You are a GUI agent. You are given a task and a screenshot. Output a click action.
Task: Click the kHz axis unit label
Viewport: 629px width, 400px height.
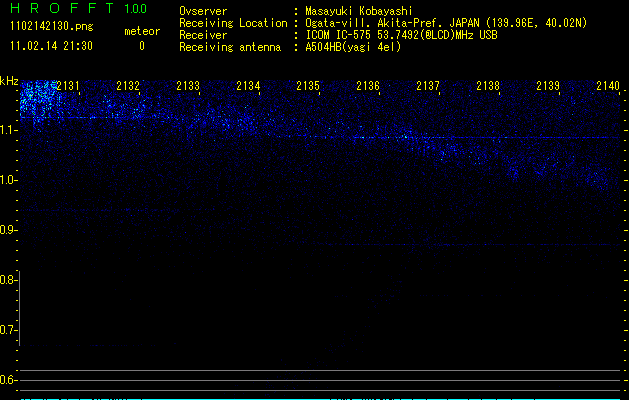click(x=9, y=81)
